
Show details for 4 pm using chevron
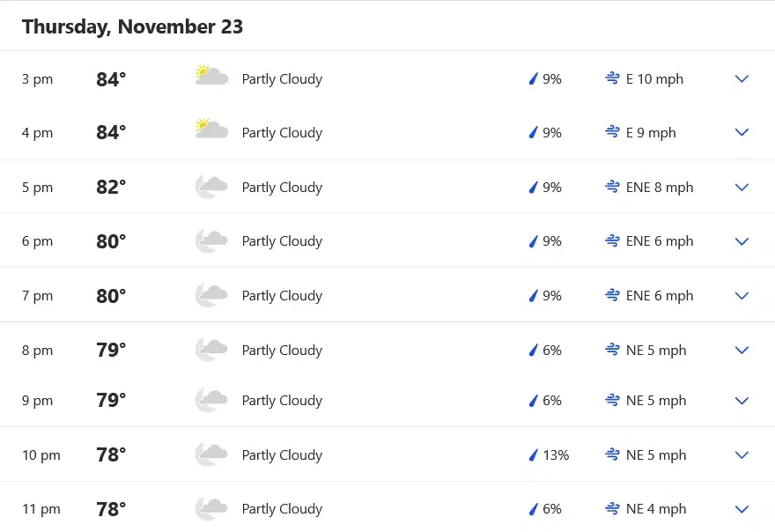point(742,132)
